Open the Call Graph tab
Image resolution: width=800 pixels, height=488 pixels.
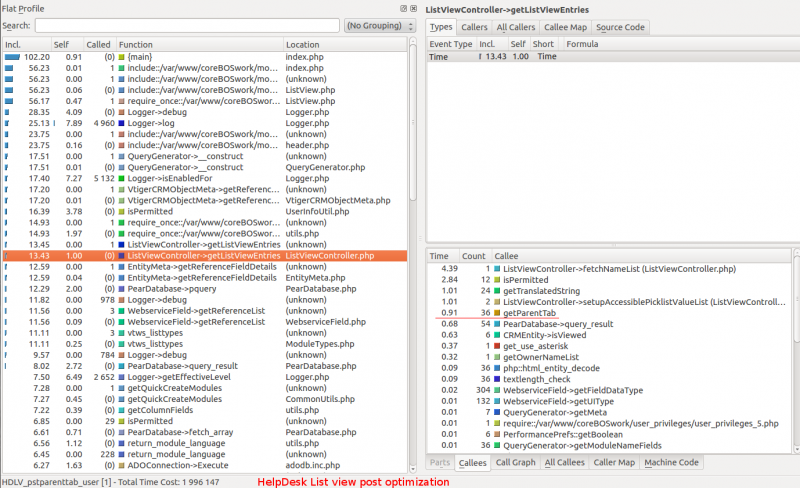[515, 463]
